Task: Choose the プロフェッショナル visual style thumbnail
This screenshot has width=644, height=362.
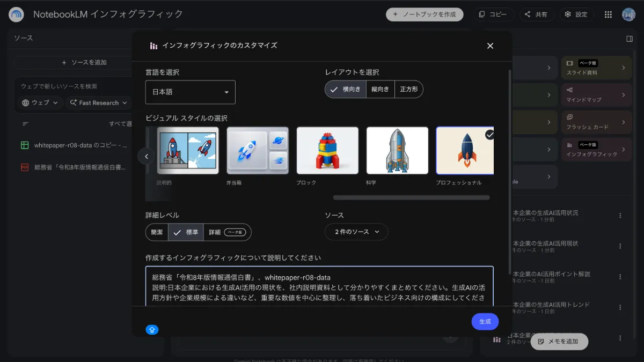Action: click(x=465, y=150)
